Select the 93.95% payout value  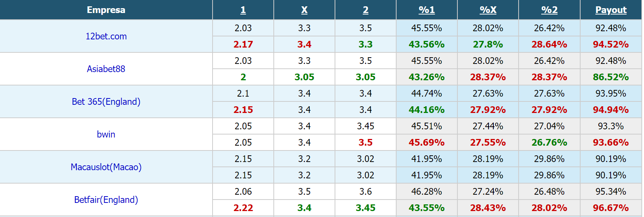[x=611, y=93]
